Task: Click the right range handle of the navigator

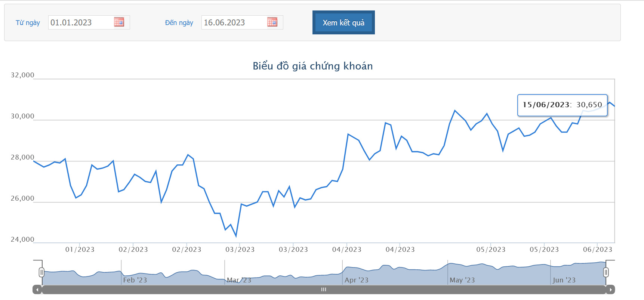Action: click(606, 272)
